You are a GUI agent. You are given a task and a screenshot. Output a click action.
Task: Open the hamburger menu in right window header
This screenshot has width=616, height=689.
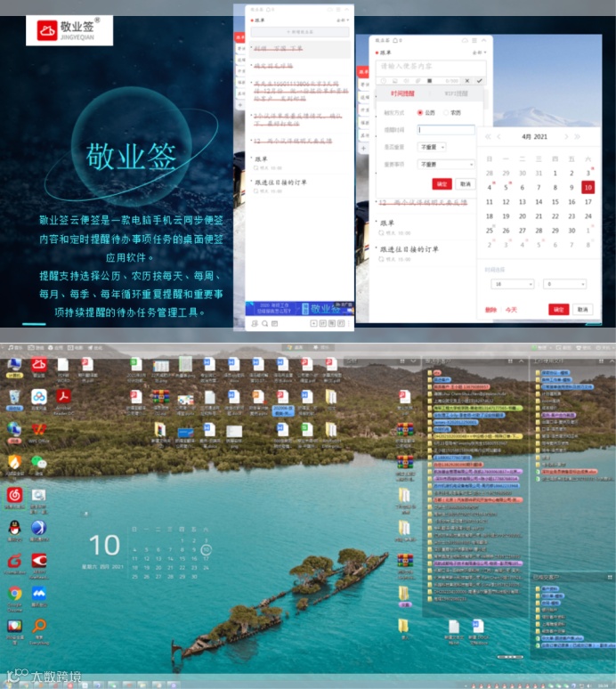[474, 40]
